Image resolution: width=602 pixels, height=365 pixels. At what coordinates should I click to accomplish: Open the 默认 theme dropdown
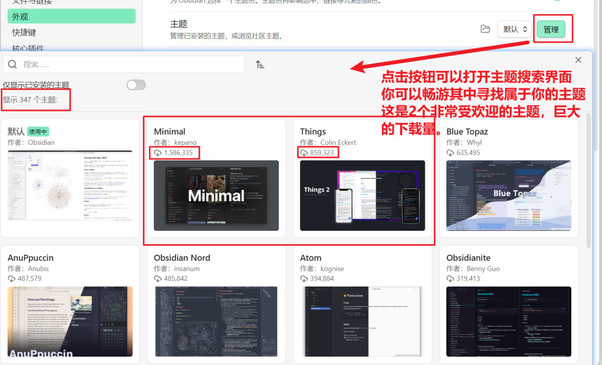[515, 29]
